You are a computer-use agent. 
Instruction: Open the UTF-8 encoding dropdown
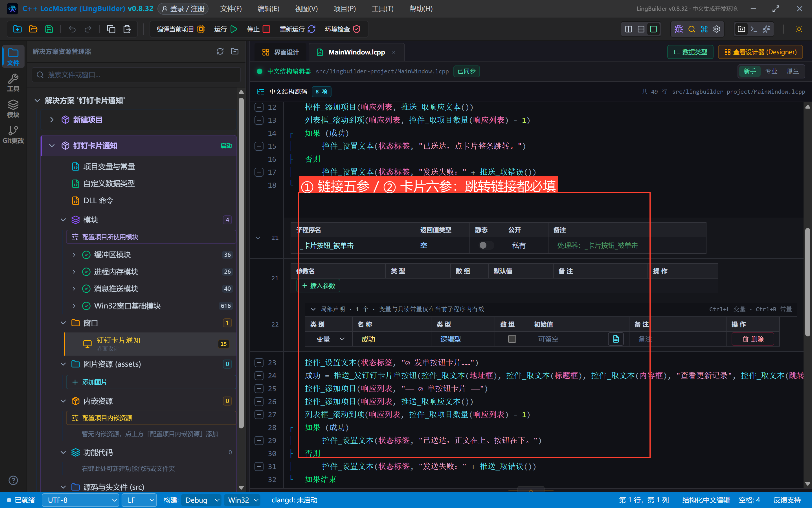(x=81, y=500)
